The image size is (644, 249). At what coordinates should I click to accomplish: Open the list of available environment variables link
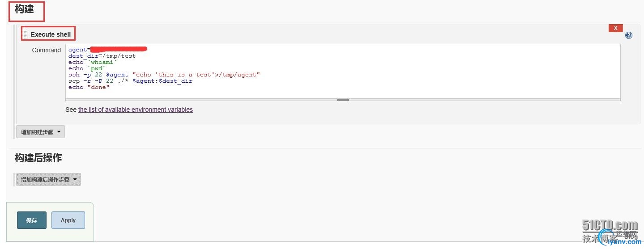(135, 110)
